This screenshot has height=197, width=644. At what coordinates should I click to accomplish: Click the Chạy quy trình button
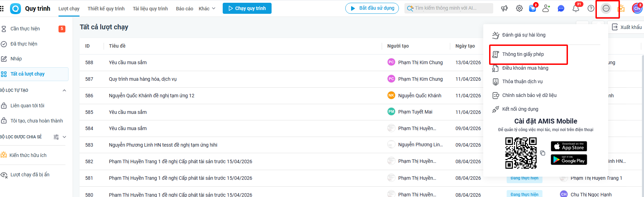tap(247, 8)
